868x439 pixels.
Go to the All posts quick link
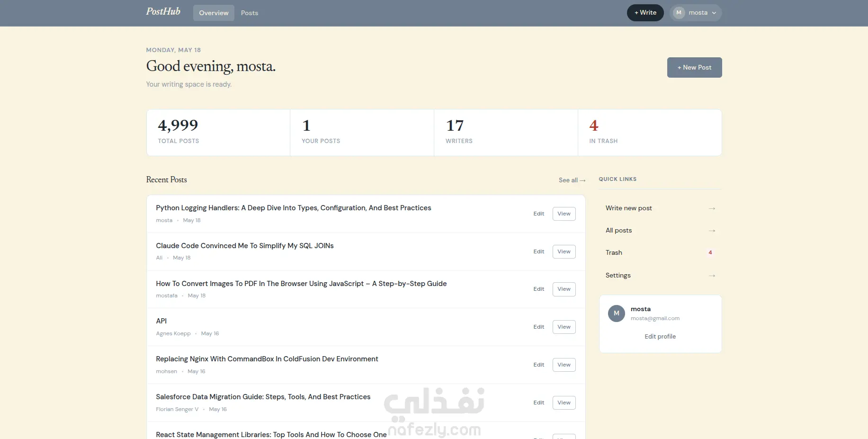click(660, 230)
